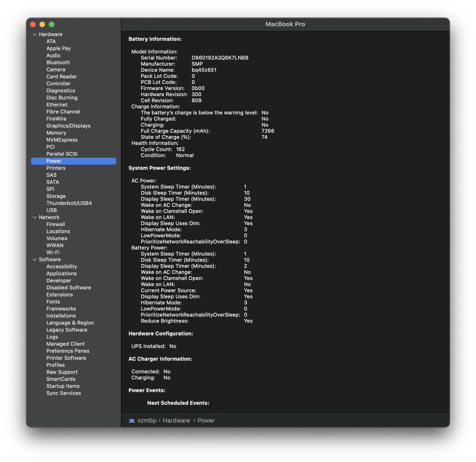The height and width of the screenshot is (462, 476).
Task: Select Apple Pay in the sidebar
Action: [x=59, y=48]
